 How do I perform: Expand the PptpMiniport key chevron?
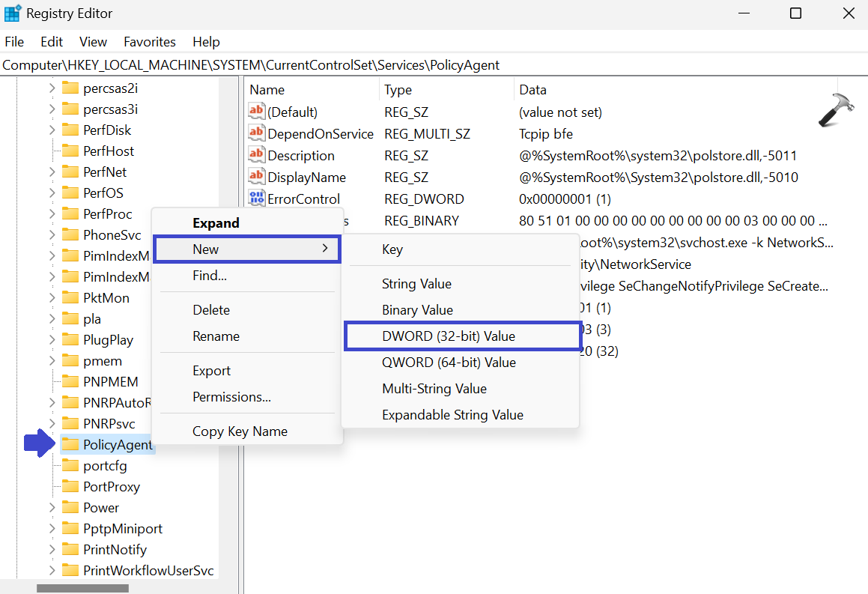[52, 529]
